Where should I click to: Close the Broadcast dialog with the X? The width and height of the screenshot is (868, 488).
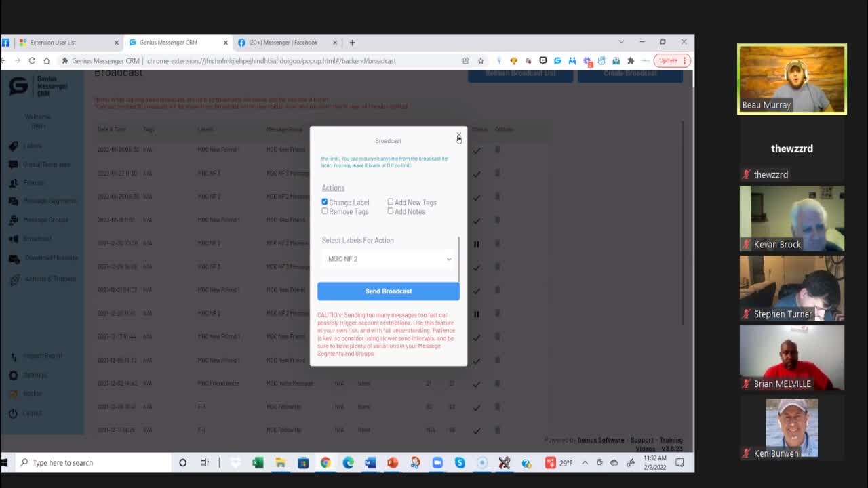pyautogui.click(x=458, y=135)
